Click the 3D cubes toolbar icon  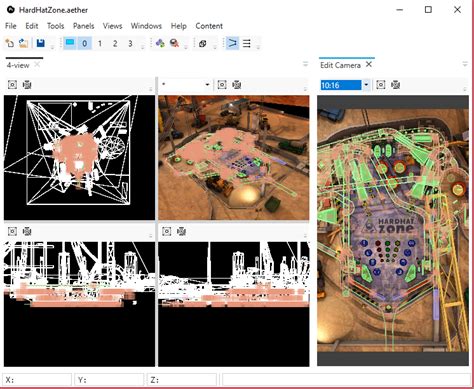point(202,43)
